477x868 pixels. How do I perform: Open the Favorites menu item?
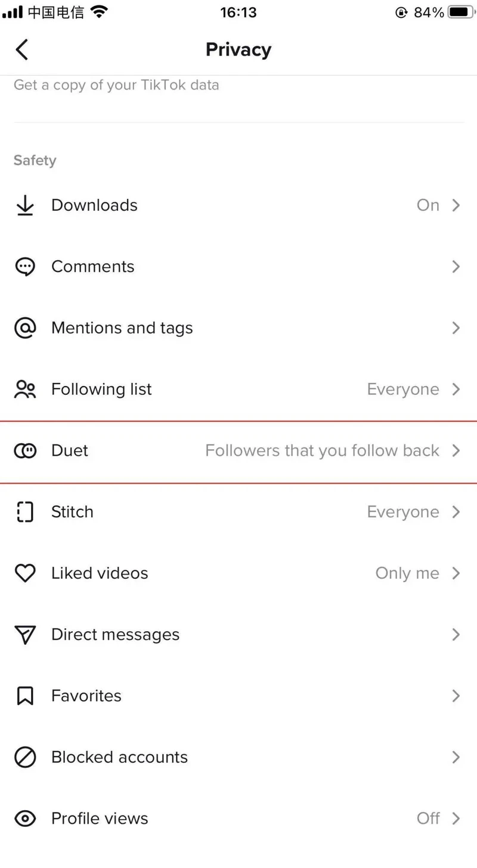86,696
